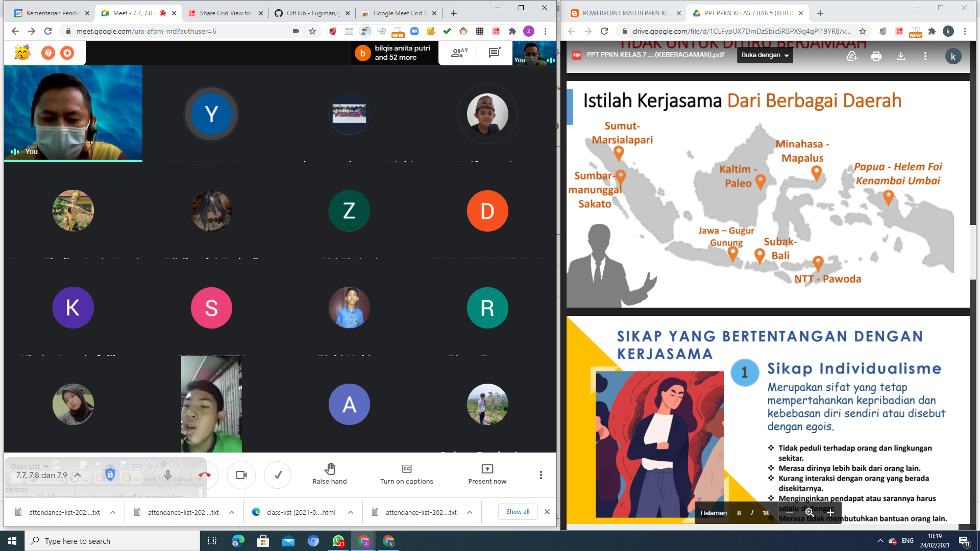Open the Buka dengan dropdown
Screen dimensions: 980x551
pos(765,55)
